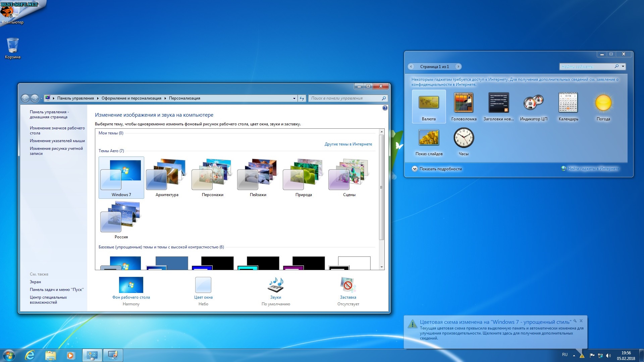
Task: Open Internet Explorer from taskbar
Action: pos(30,355)
